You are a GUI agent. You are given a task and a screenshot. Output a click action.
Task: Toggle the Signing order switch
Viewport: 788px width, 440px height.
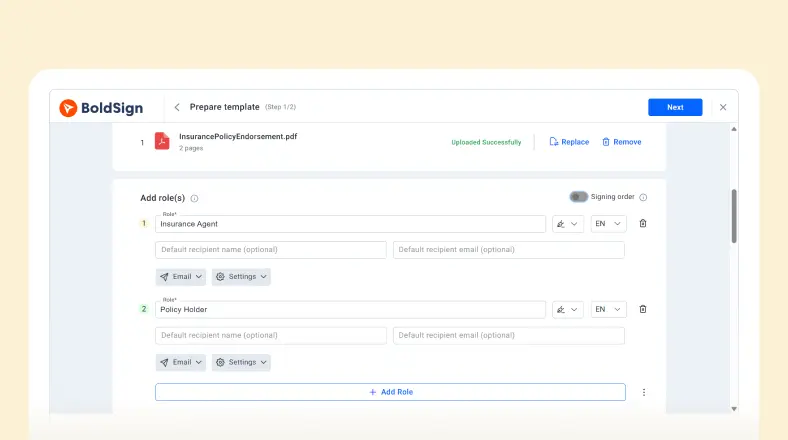(x=578, y=197)
